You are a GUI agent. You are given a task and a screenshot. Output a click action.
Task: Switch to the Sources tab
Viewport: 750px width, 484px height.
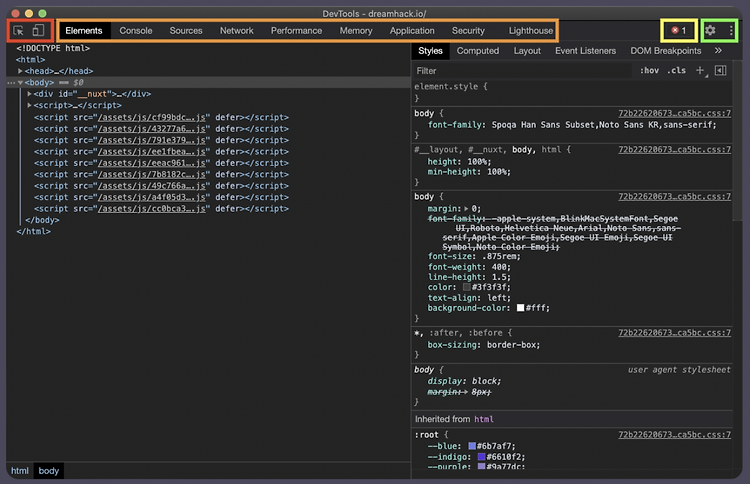[186, 31]
